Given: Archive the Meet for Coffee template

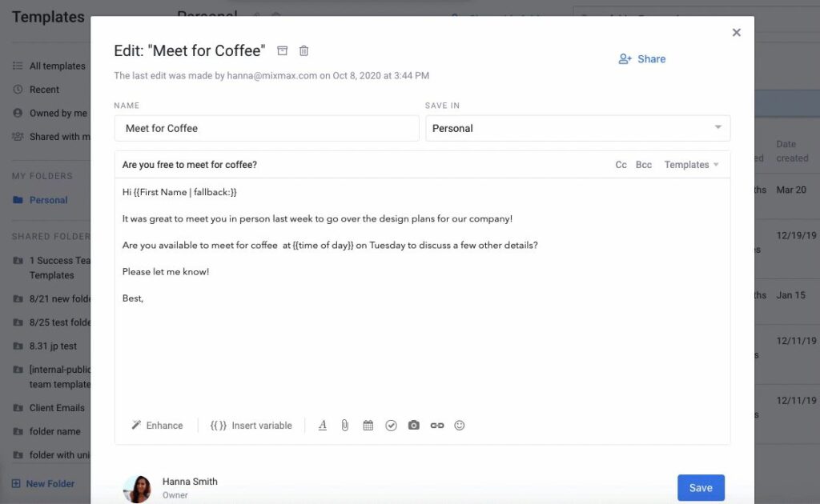Looking at the screenshot, I should click(283, 50).
